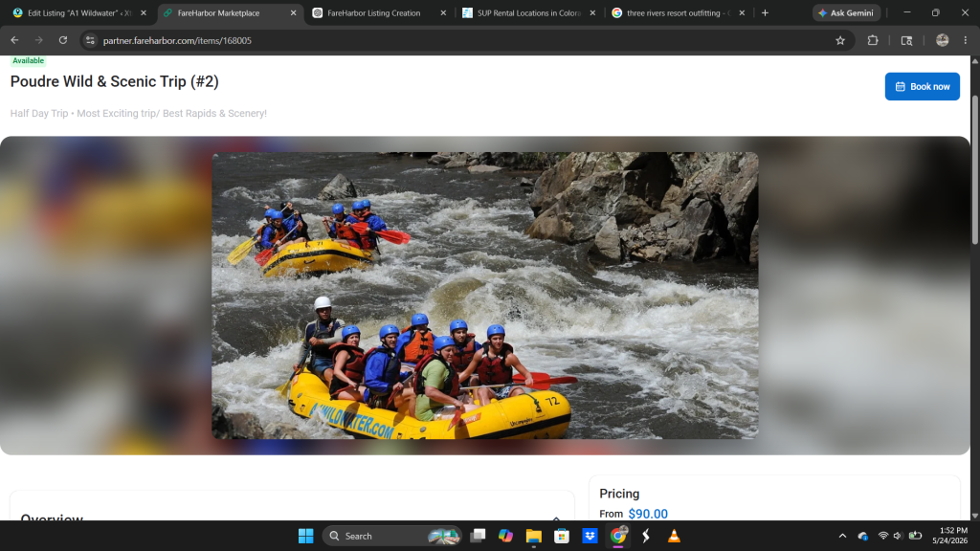The image size is (980, 551).
Task: Bookmark this page with star icon
Action: click(x=840, y=40)
